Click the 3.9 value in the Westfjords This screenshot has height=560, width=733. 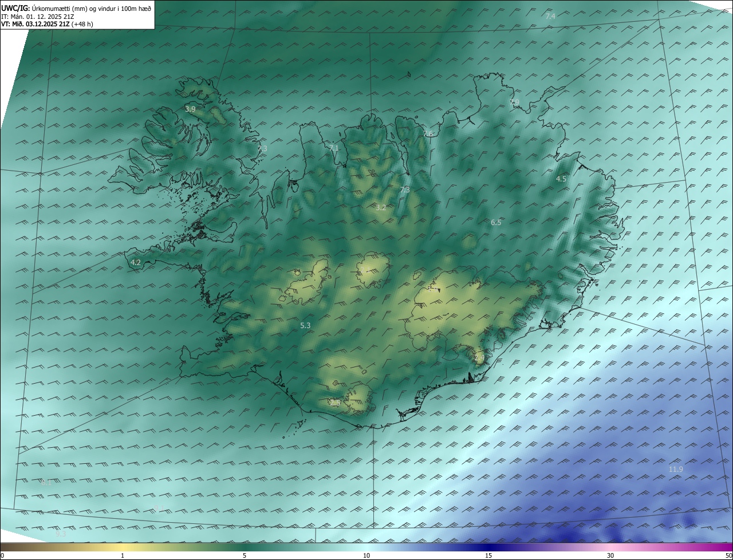pos(190,108)
